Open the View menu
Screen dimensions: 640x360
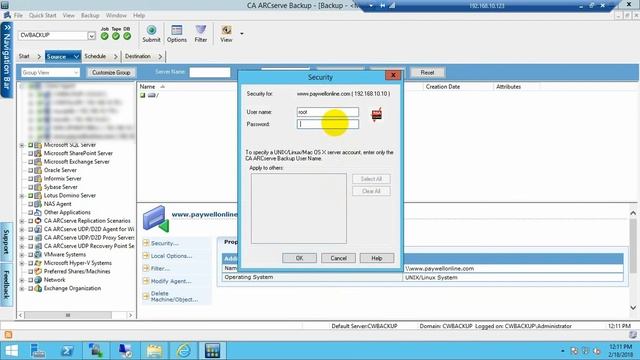coord(69,15)
